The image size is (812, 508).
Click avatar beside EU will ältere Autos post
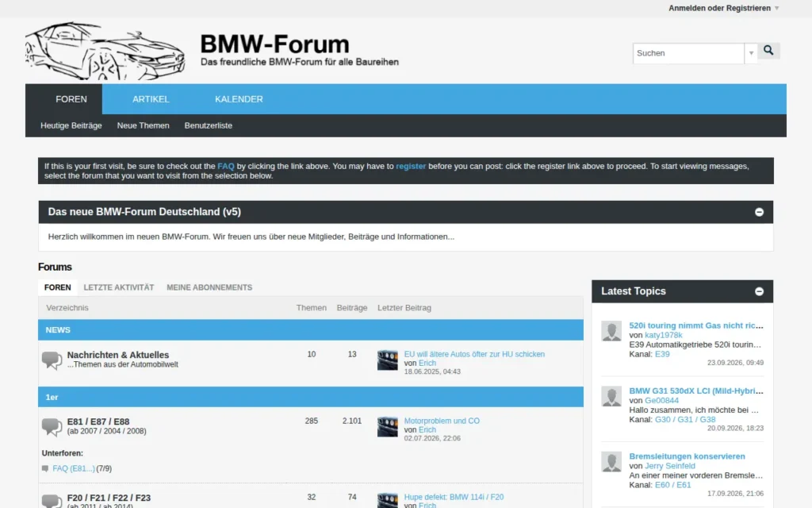coord(387,360)
